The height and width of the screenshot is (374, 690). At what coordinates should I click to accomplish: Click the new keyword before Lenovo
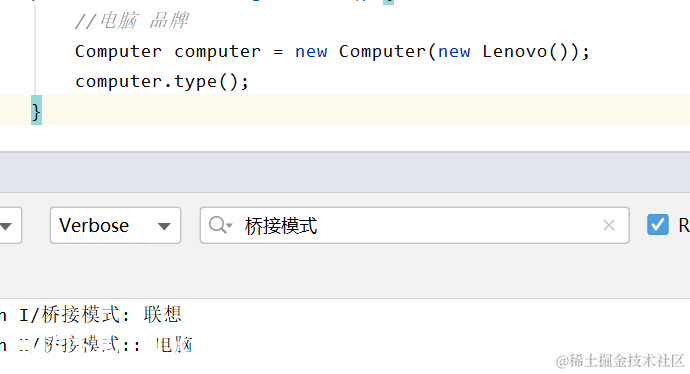tap(454, 52)
